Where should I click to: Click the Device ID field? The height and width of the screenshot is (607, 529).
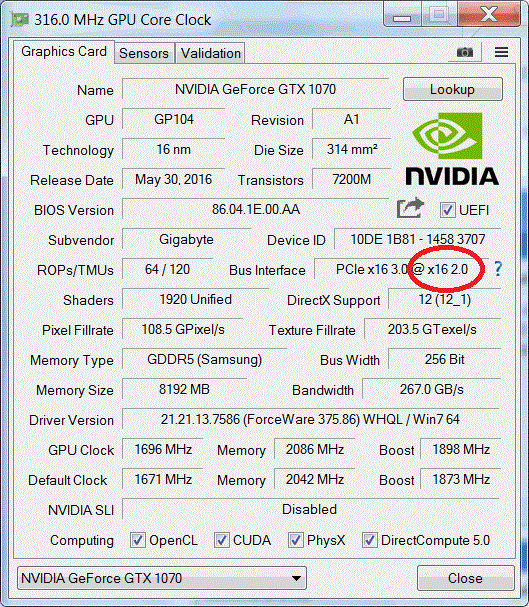pos(418,239)
